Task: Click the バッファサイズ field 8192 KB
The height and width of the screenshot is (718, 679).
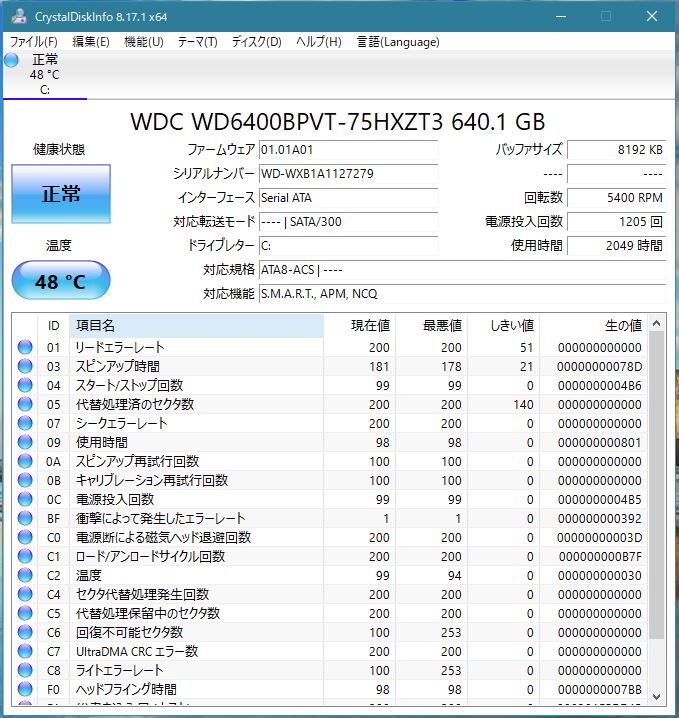Action: point(616,150)
